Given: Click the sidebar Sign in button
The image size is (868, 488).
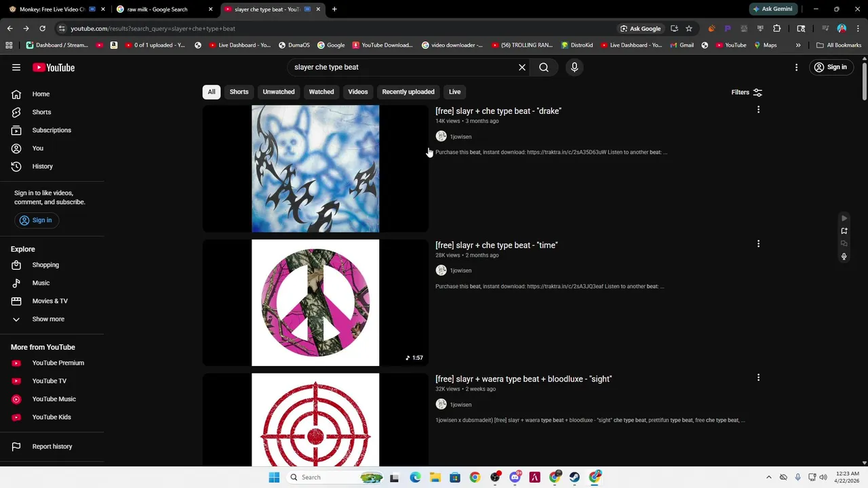Looking at the screenshot, I should pyautogui.click(x=36, y=220).
